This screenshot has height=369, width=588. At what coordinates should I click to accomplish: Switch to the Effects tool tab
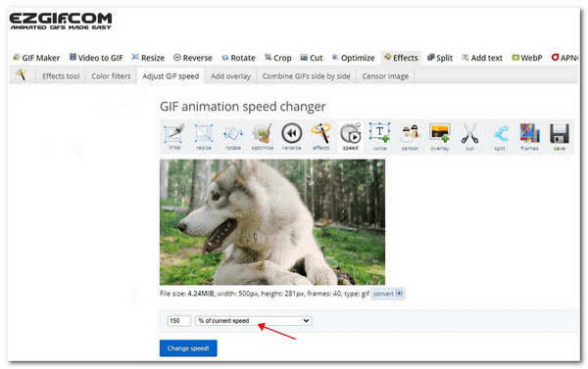coord(61,76)
